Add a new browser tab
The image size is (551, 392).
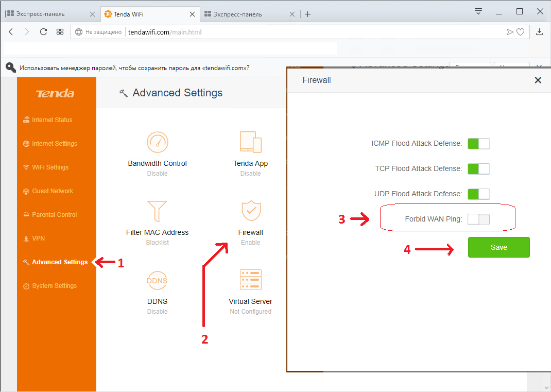pos(307,14)
